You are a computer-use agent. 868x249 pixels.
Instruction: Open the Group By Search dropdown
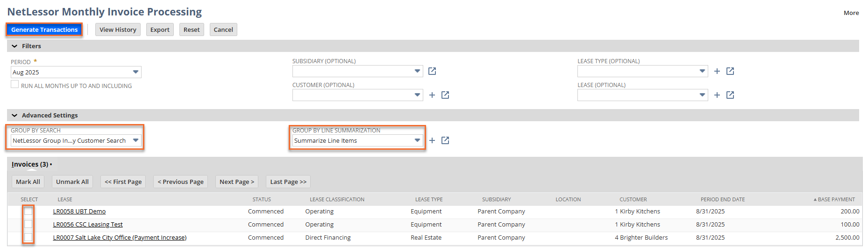(76, 140)
